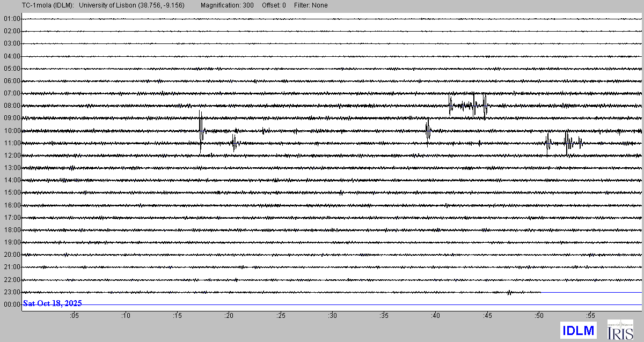Click the :30 minute axis marker
644x342 pixels.
(x=333, y=316)
